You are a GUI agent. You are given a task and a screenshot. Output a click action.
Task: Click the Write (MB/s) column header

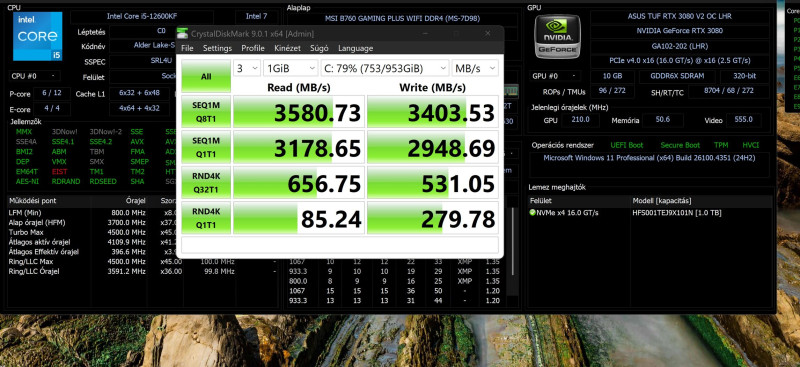(x=433, y=87)
